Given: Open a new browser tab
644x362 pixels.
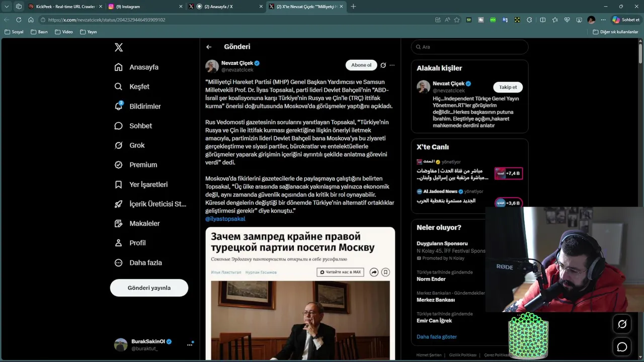Looking at the screenshot, I should click(353, 7).
